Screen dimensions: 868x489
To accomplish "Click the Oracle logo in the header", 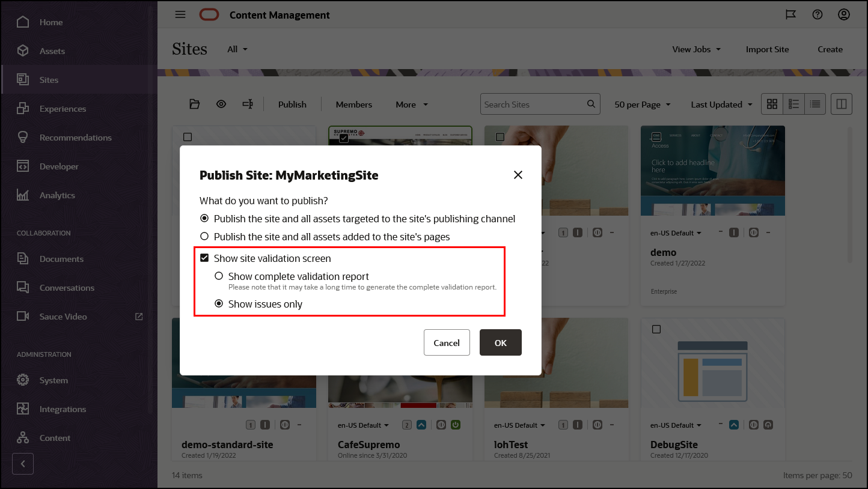I will point(210,15).
